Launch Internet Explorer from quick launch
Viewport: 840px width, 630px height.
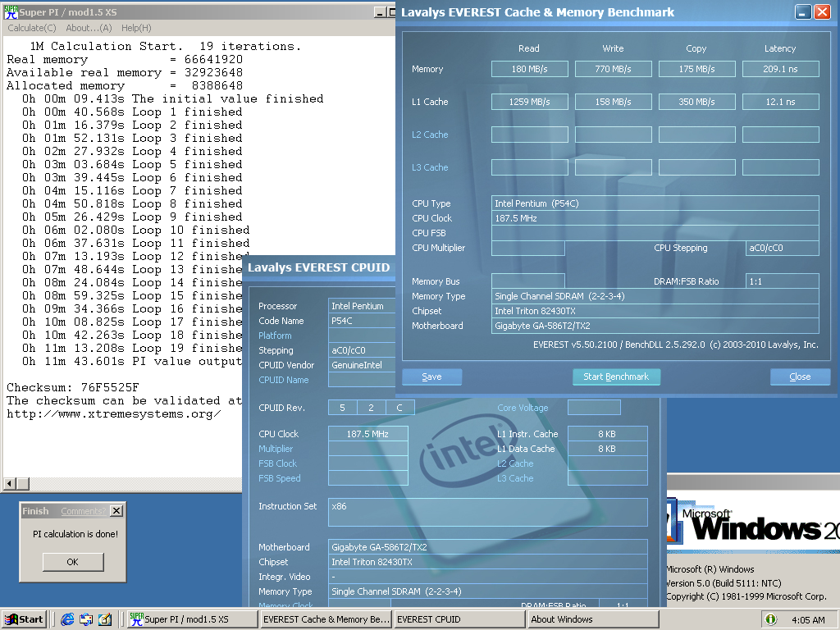coord(67,619)
